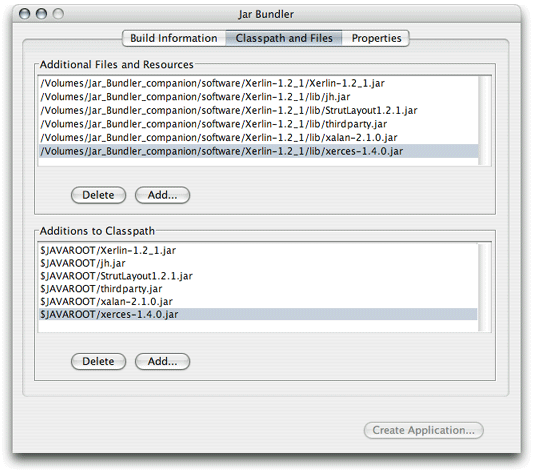Viewport: 534px width, 474px height.
Task: Select the /lib/StrutLayout1.2.1.jar file row
Action: (x=258, y=111)
